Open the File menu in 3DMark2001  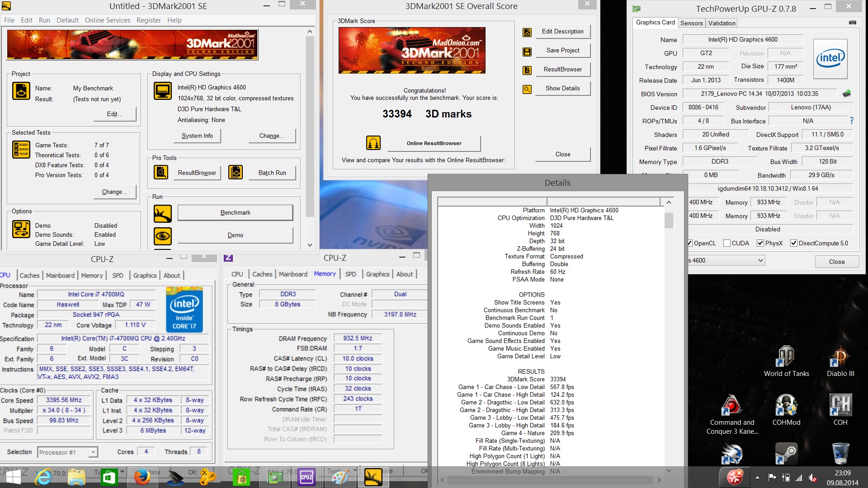point(9,20)
